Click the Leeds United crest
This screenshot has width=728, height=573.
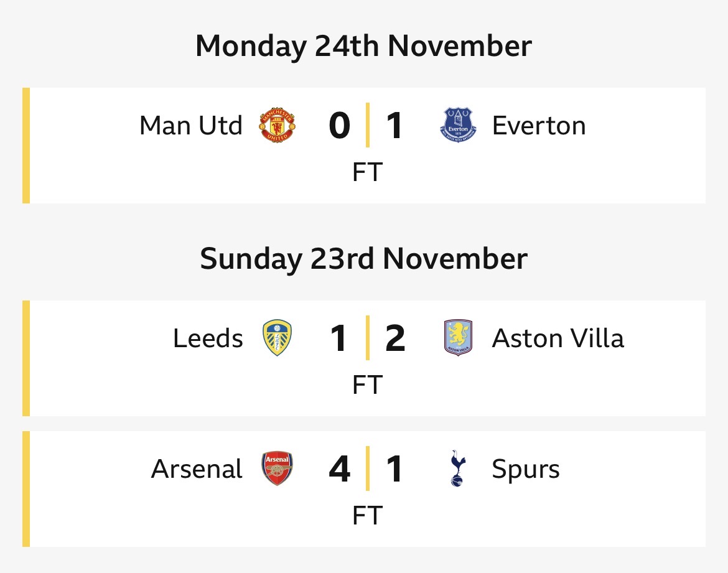pos(277,338)
